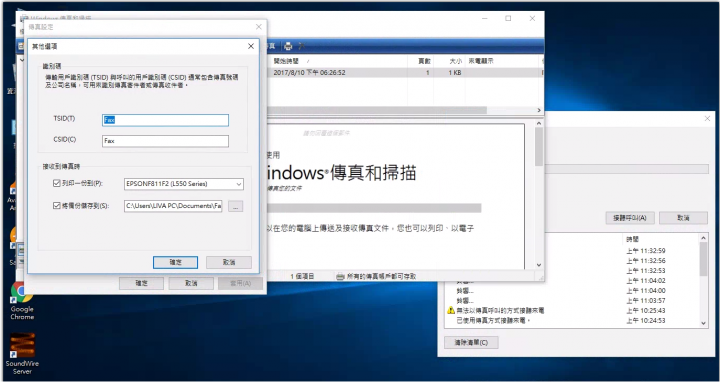
Task: Close the 傳真設定 dialog with its X
Action: click(259, 27)
